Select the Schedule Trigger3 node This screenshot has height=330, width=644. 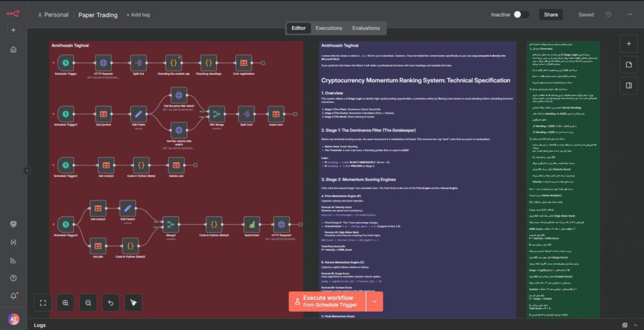(x=66, y=224)
